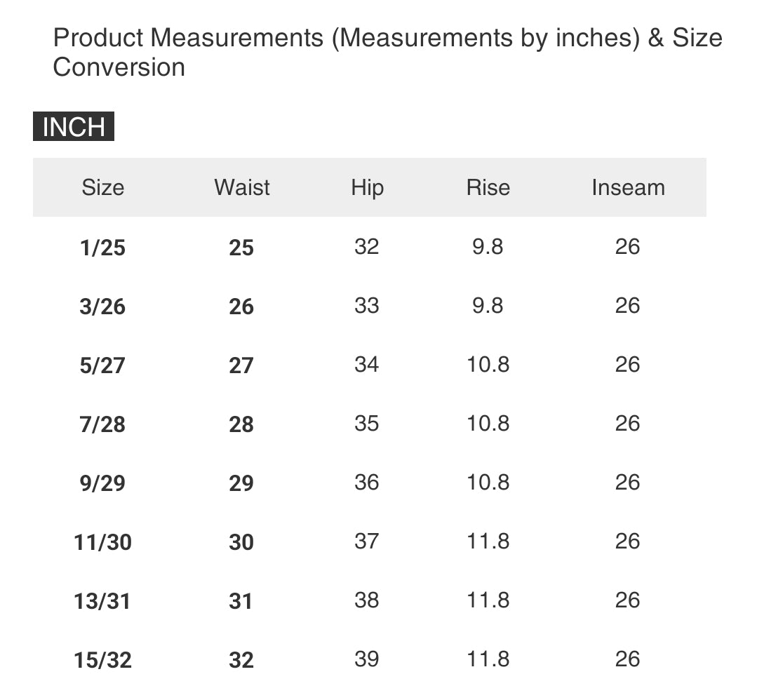Select the 1/25 size row label

click(102, 248)
